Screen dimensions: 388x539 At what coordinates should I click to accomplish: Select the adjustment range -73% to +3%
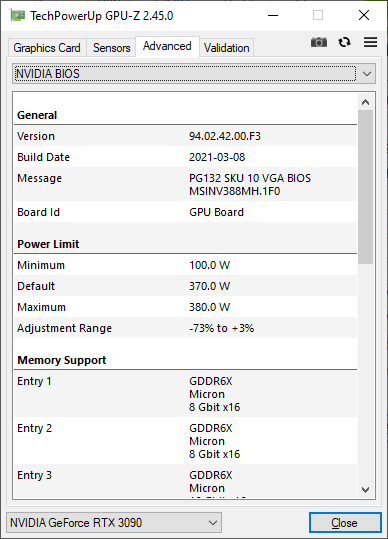[221, 328]
